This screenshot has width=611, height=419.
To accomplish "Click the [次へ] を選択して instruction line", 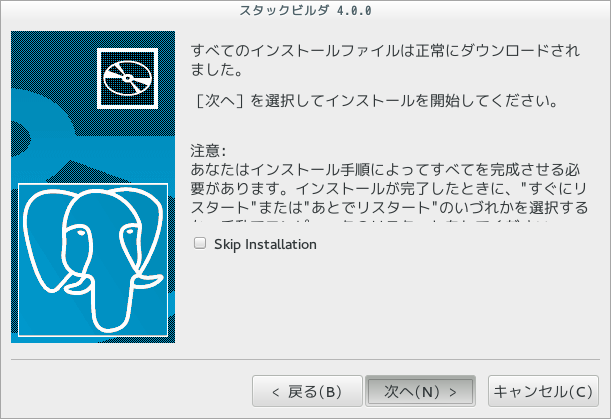I will [376, 101].
